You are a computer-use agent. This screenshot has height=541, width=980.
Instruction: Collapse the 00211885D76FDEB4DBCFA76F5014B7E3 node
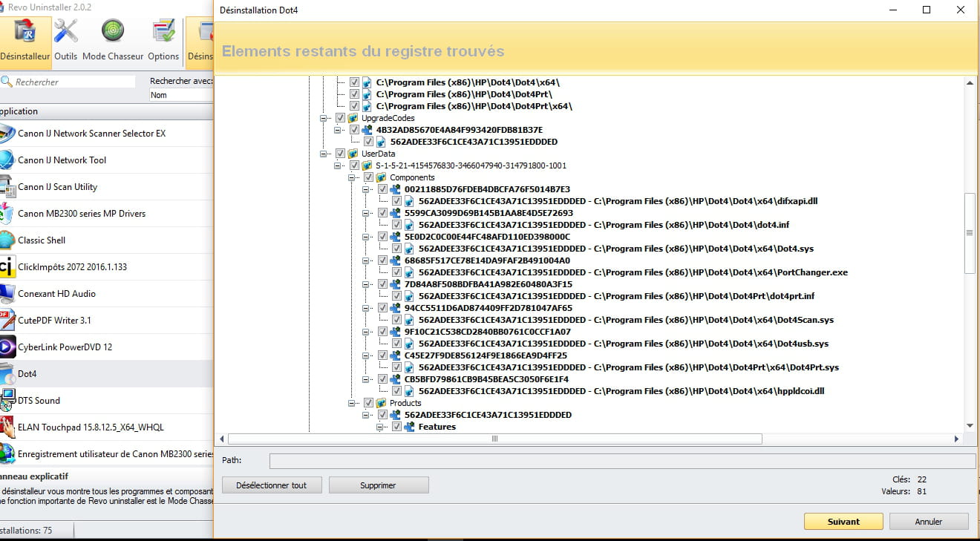point(366,189)
